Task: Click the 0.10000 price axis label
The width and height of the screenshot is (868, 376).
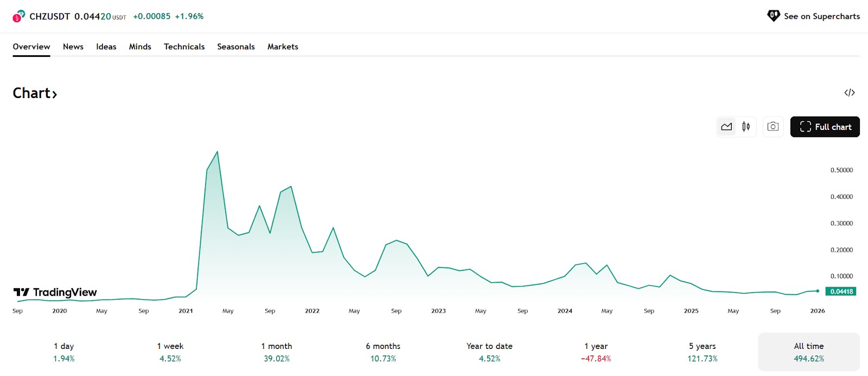Action: click(841, 276)
